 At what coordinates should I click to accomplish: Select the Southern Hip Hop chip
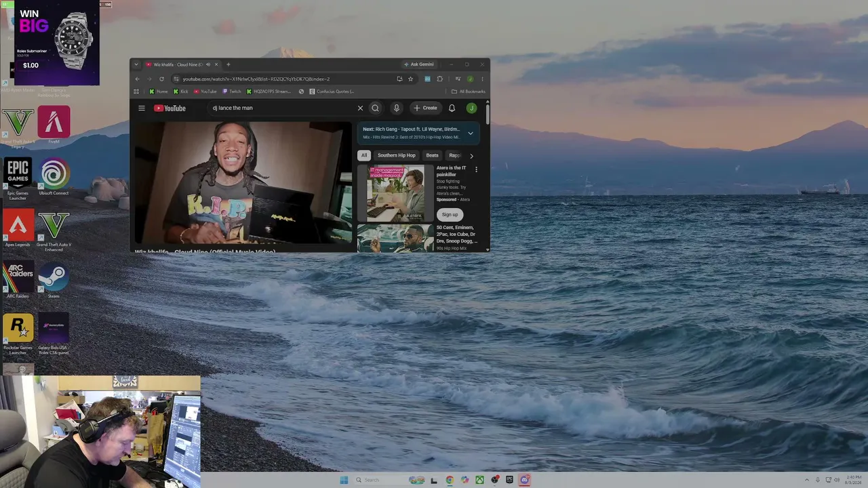[397, 155]
